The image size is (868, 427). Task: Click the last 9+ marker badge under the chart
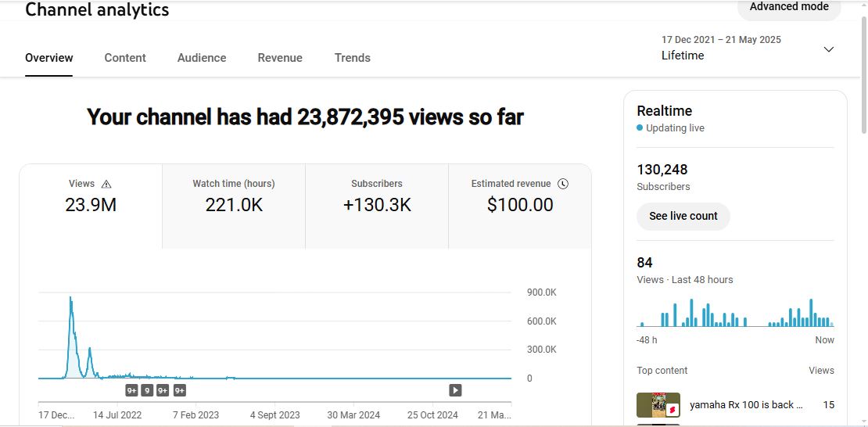(179, 390)
